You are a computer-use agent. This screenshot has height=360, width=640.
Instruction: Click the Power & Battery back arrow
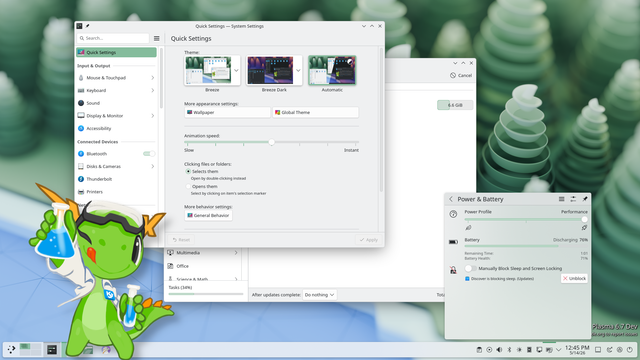point(451,199)
